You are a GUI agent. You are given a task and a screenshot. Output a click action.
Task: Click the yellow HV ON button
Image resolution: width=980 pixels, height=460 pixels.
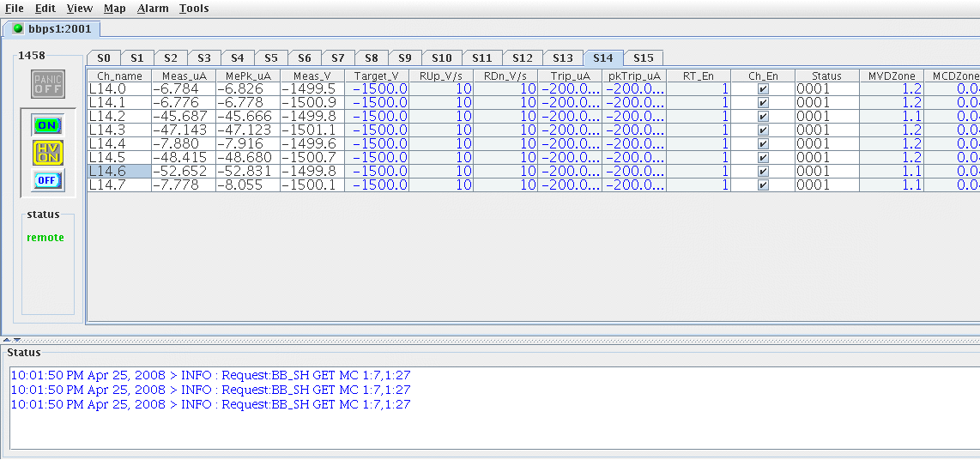(48, 153)
